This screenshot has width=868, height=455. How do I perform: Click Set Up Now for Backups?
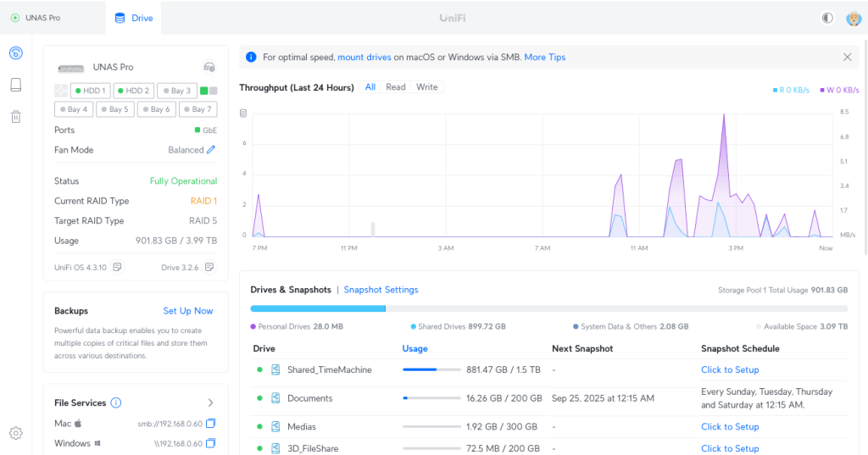[188, 311]
